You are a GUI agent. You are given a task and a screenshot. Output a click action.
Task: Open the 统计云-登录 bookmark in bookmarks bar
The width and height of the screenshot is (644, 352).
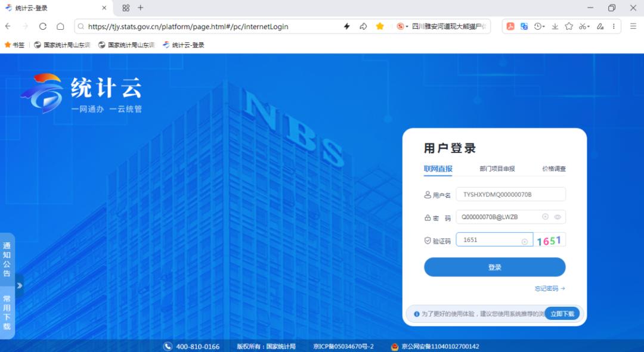184,45
